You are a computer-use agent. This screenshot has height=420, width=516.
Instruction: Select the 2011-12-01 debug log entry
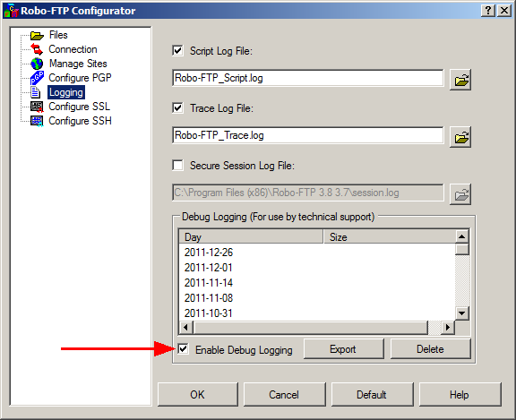point(209,268)
